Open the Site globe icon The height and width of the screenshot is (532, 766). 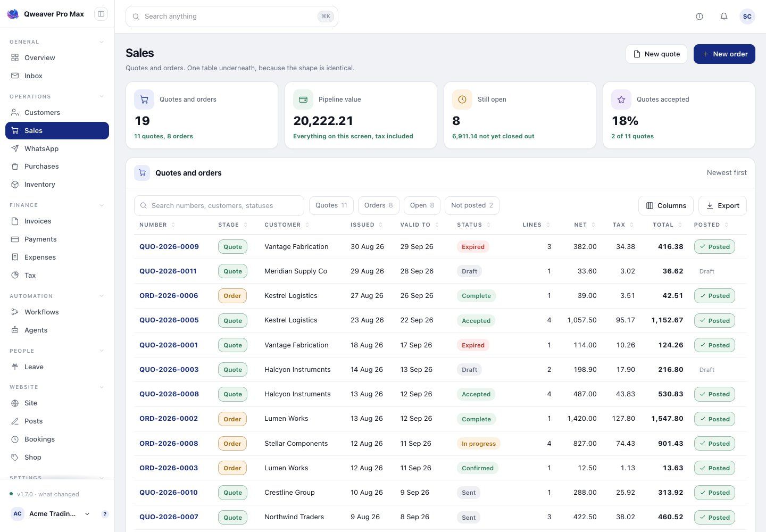[x=15, y=403]
